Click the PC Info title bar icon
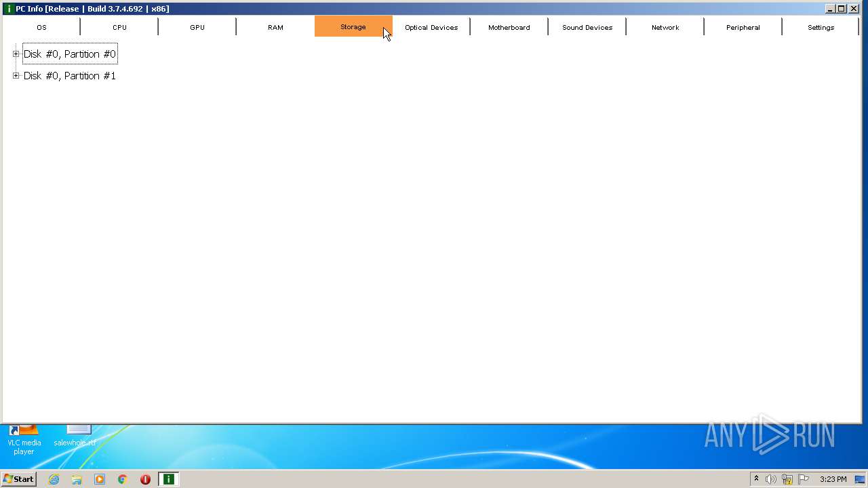868x488 pixels. point(9,9)
